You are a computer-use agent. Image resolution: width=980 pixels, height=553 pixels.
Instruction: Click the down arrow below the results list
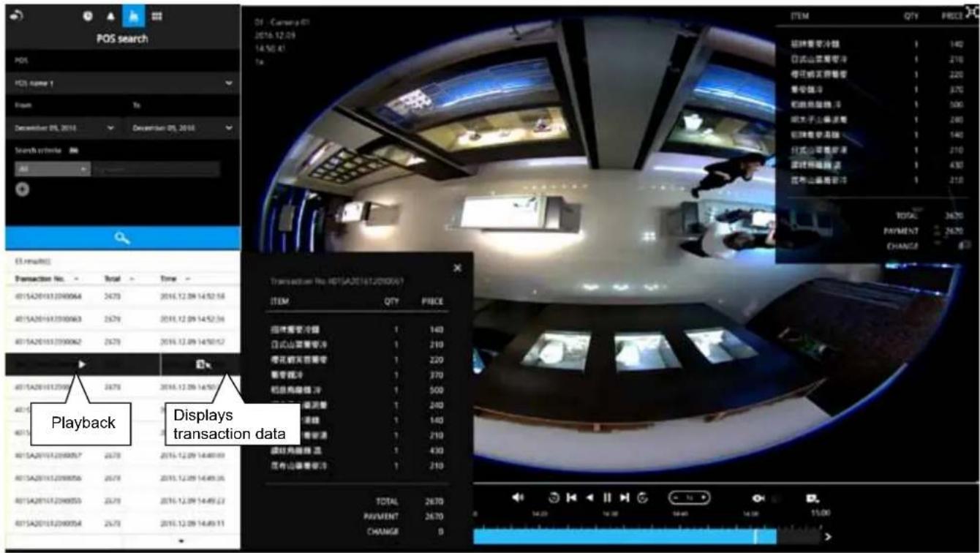pyautogui.click(x=181, y=541)
